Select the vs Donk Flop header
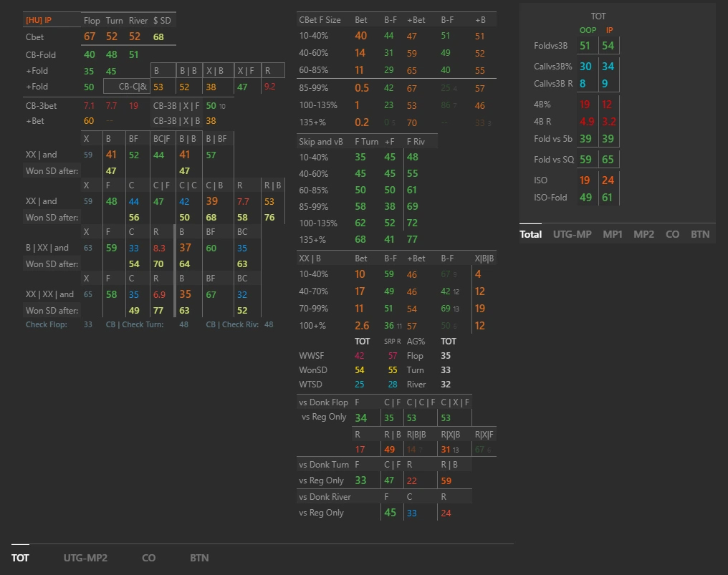The width and height of the screenshot is (728, 575). (325, 402)
